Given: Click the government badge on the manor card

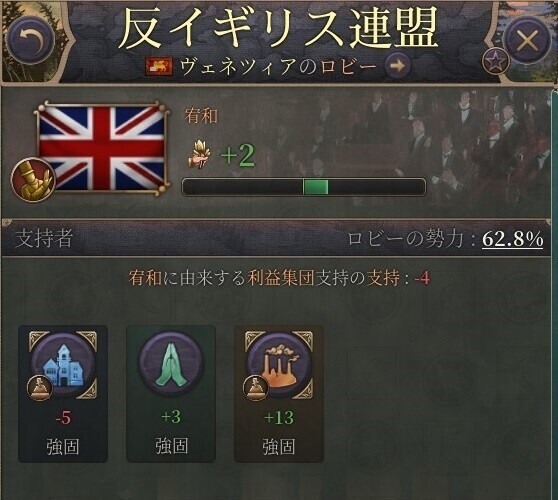Looking at the screenshot, I should [x=40, y=389].
